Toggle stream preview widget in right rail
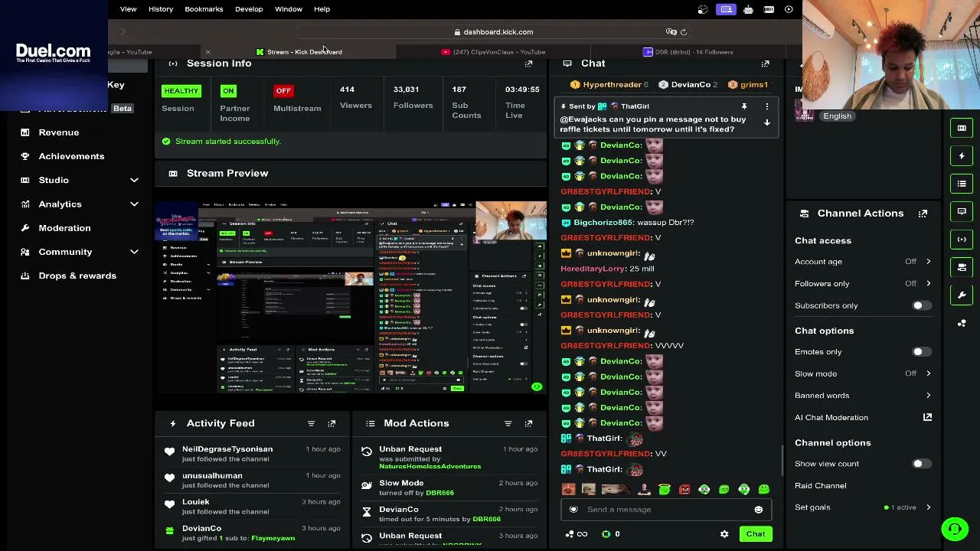Viewport: 980px width, 551px height. (x=962, y=128)
